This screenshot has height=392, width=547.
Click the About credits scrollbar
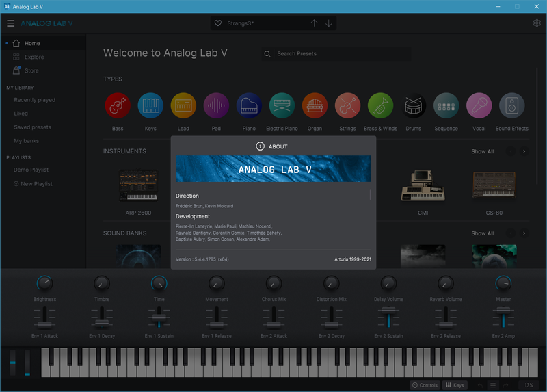[370, 194]
